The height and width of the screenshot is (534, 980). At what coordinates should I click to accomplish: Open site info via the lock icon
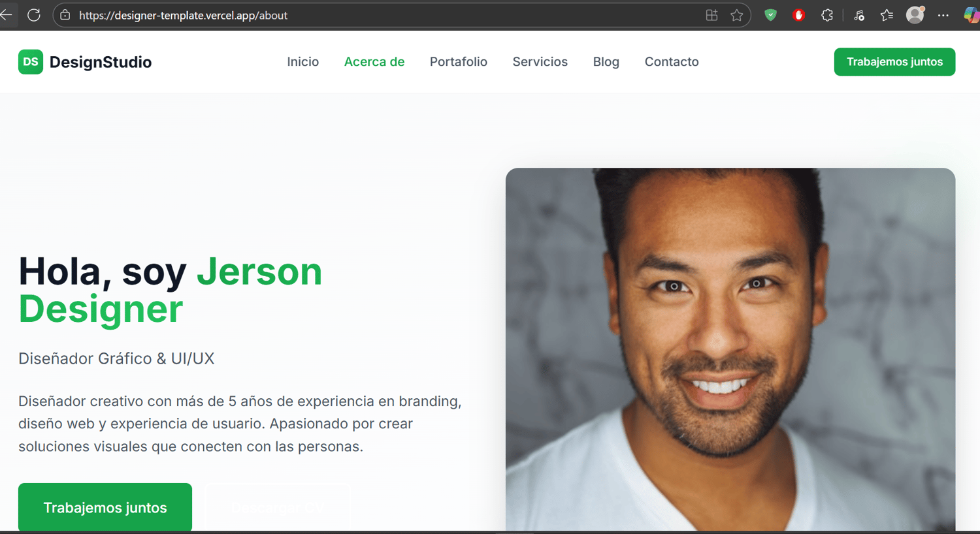65,15
